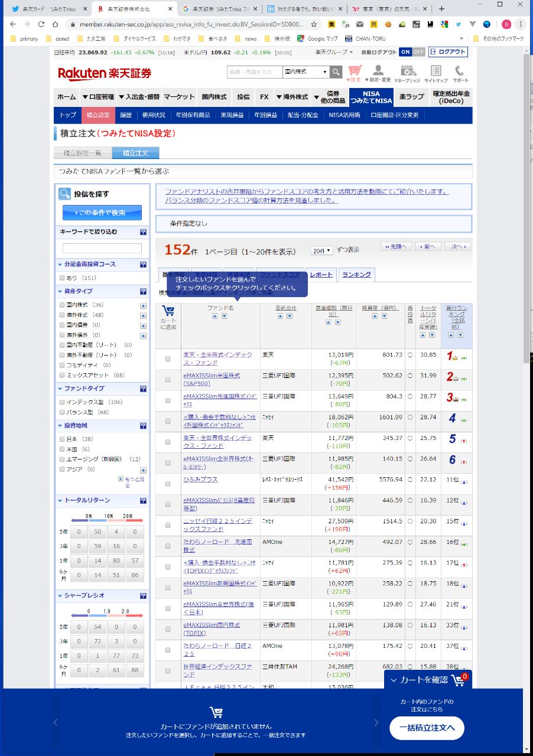533x756 pixels.
Task: Click 1年 シャープレシオ cell showing 77
Action: coord(116,656)
